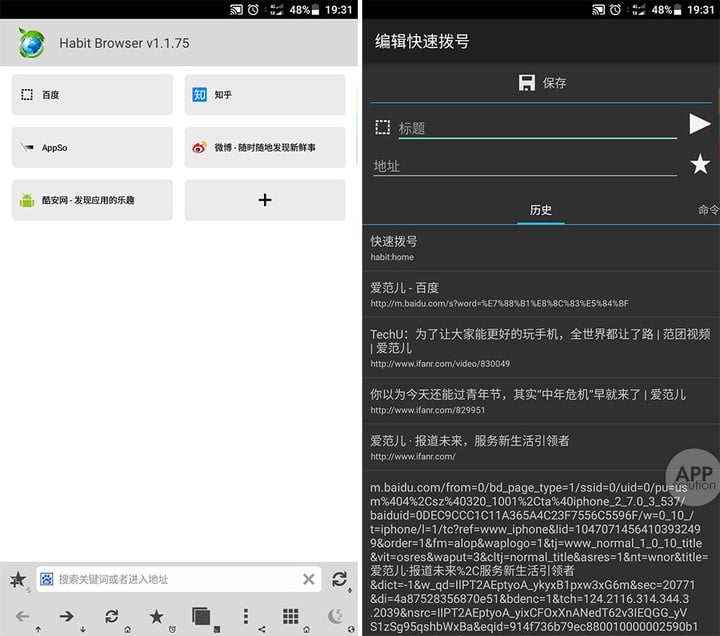Viewport: 720px width, 636px height.
Task: Tap the reload icon right of address bar
Action: coord(340,579)
